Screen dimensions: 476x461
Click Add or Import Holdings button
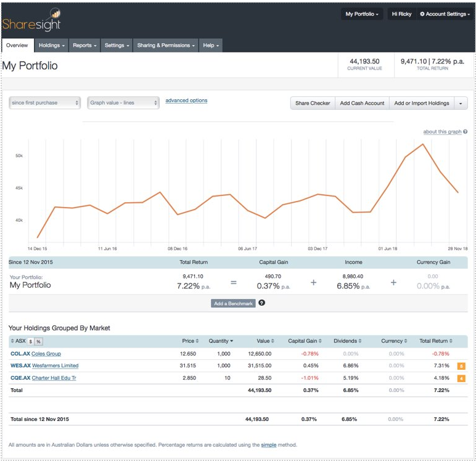(x=422, y=103)
